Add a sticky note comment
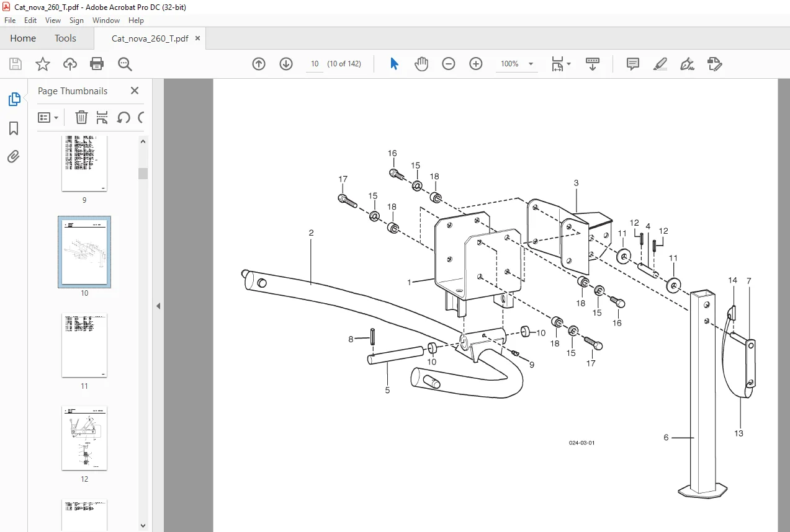The height and width of the screenshot is (532, 790). tap(633, 64)
